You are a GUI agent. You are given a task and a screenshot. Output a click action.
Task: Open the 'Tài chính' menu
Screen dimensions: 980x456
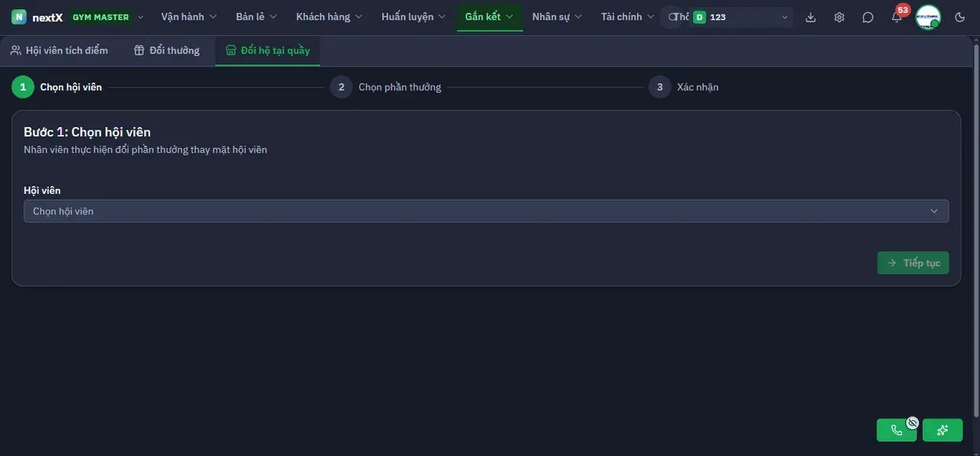tap(628, 17)
